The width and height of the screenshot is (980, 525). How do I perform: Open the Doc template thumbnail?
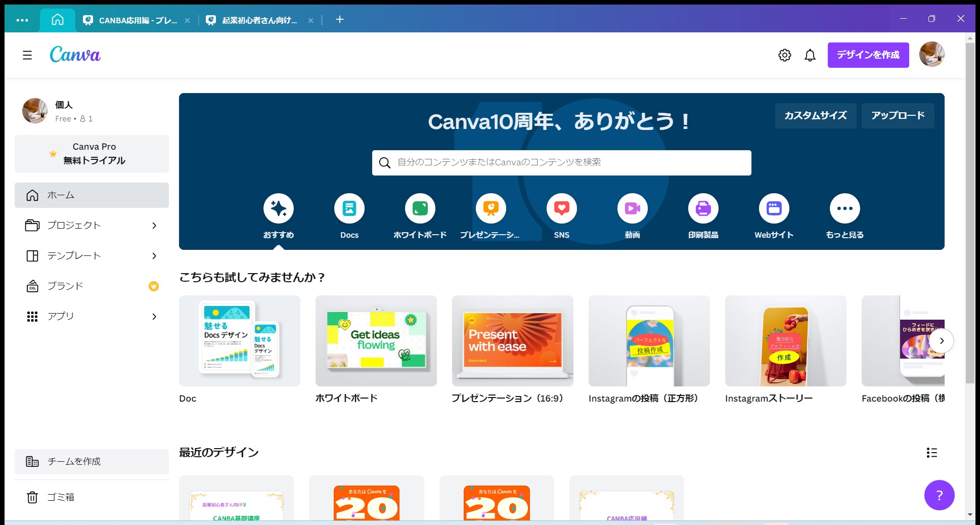coord(240,341)
